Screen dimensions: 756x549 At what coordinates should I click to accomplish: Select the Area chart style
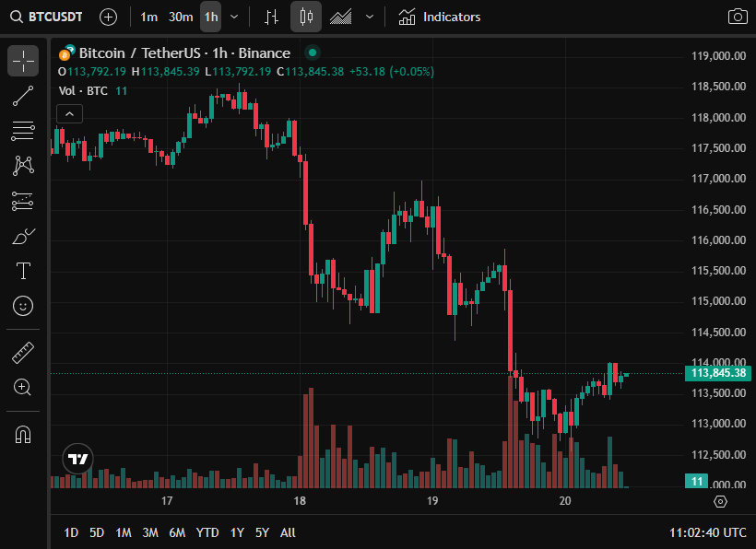pos(340,17)
